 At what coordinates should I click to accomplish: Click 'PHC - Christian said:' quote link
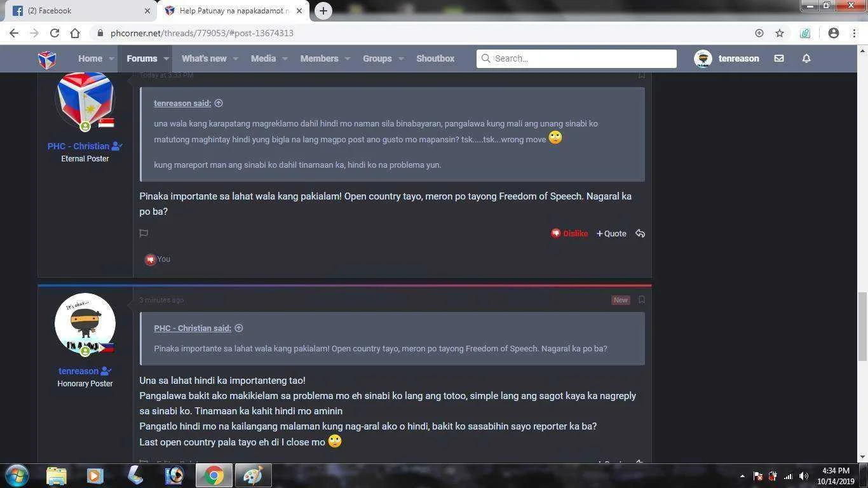[x=193, y=328]
